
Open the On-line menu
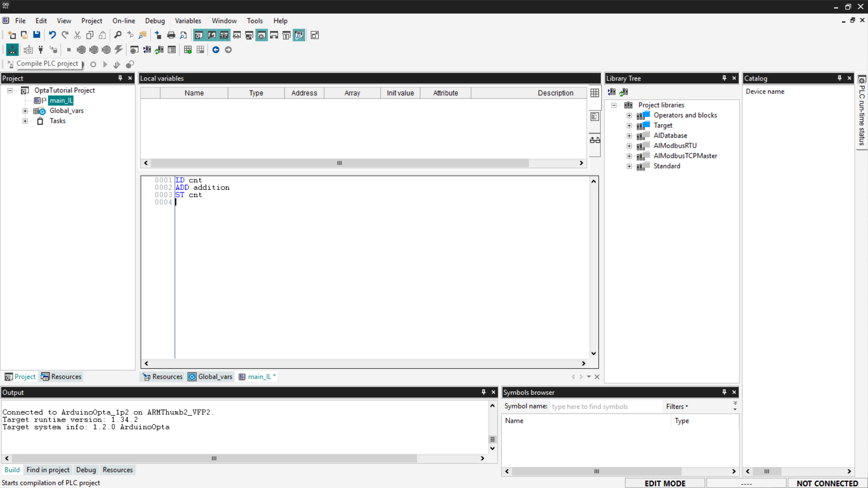pos(123,21)
